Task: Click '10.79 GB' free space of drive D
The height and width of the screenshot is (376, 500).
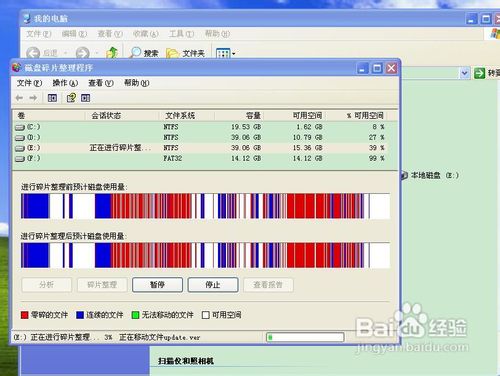Action: pyautogui.click(x=307, y=137)
